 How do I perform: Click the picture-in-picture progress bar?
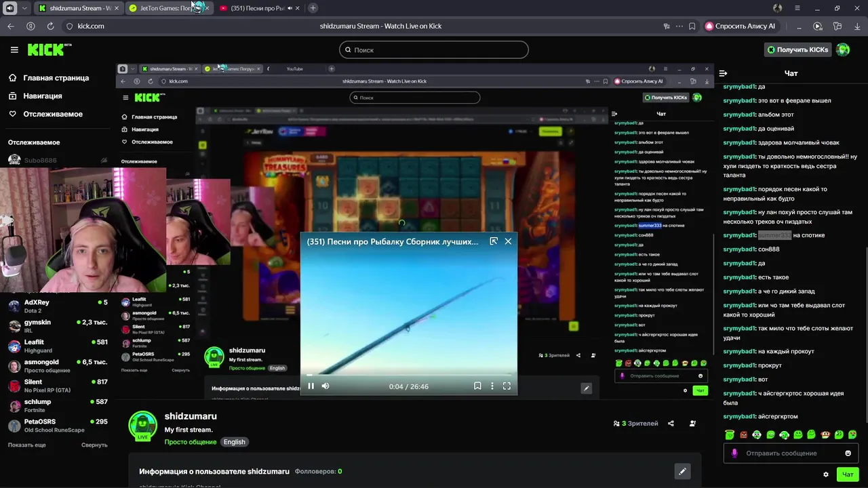click(409, 374)
